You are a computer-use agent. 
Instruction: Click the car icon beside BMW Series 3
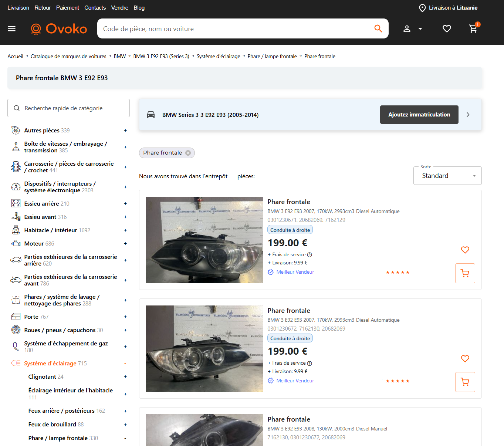(x=151, y=115)
